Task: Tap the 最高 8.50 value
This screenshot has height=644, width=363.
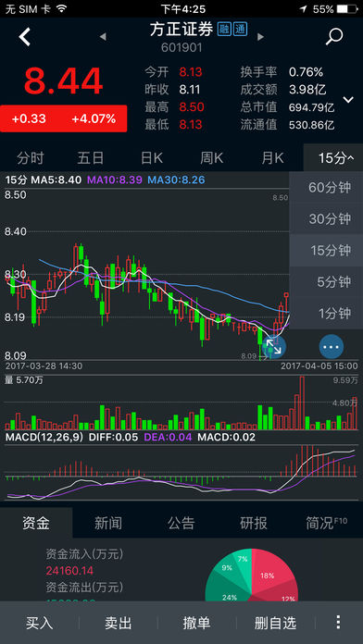Action: 192,107
